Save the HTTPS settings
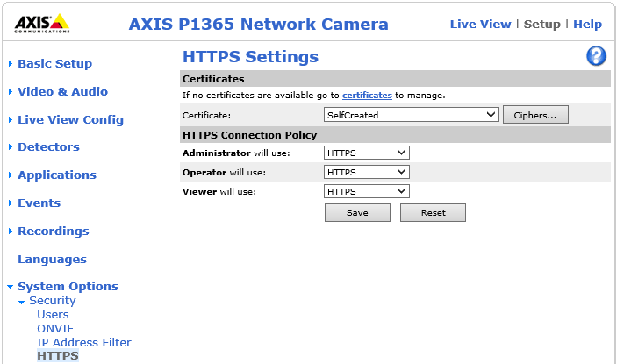 pyautogui.click(x=357, y=213)
